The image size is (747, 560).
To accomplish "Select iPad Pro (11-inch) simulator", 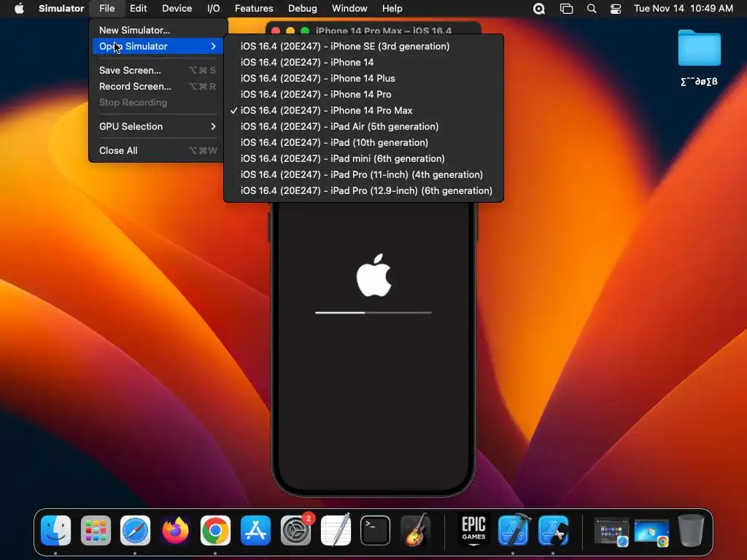I will 363,174.
